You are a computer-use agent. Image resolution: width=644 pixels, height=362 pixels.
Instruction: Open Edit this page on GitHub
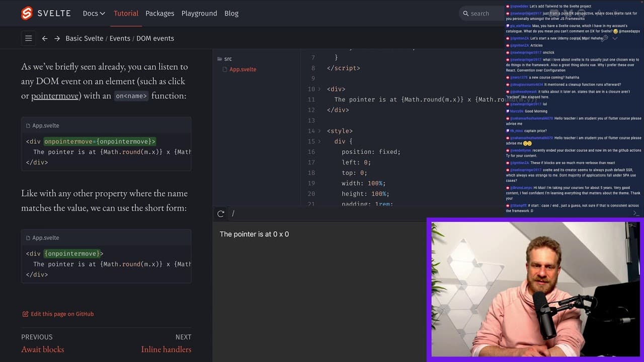click(62, 314)
